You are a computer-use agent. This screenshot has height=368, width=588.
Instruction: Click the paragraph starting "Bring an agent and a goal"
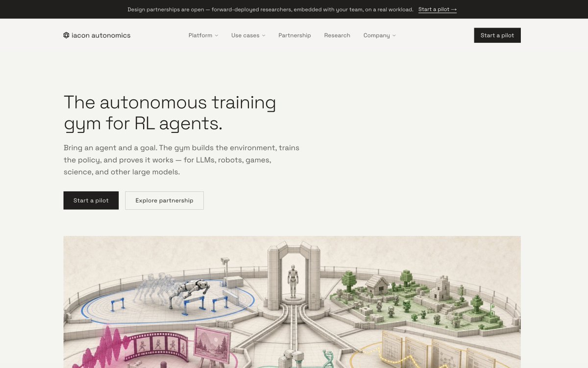coord(181,160)
